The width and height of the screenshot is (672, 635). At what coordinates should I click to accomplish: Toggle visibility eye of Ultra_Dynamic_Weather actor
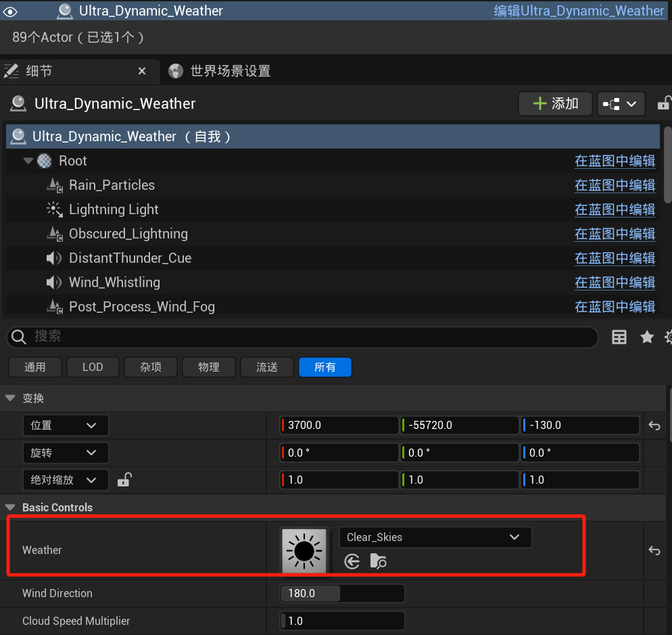[x=10, y=11]
